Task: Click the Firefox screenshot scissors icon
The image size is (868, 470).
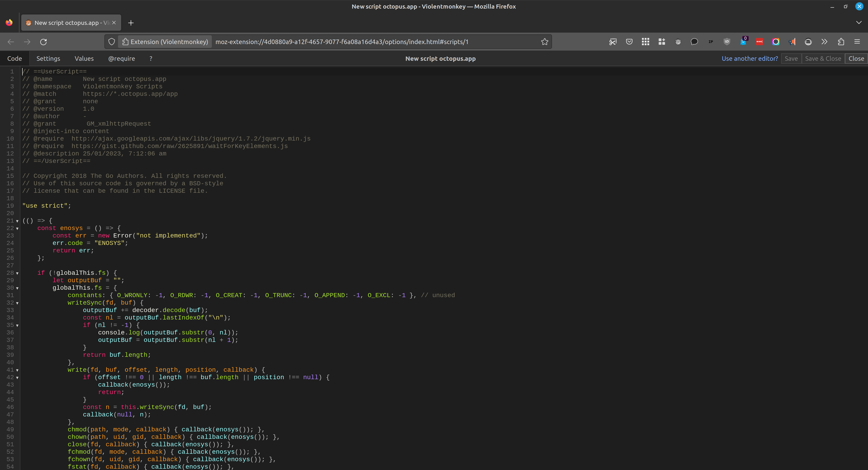Action: pos(613,42)
